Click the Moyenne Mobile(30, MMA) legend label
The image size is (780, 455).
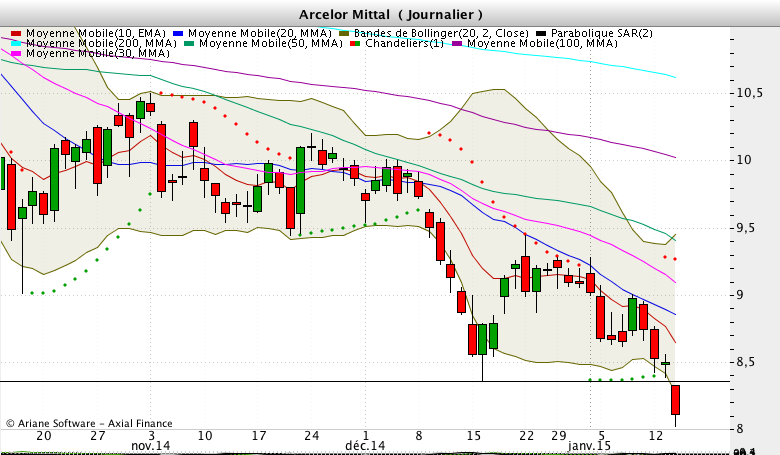98,53
